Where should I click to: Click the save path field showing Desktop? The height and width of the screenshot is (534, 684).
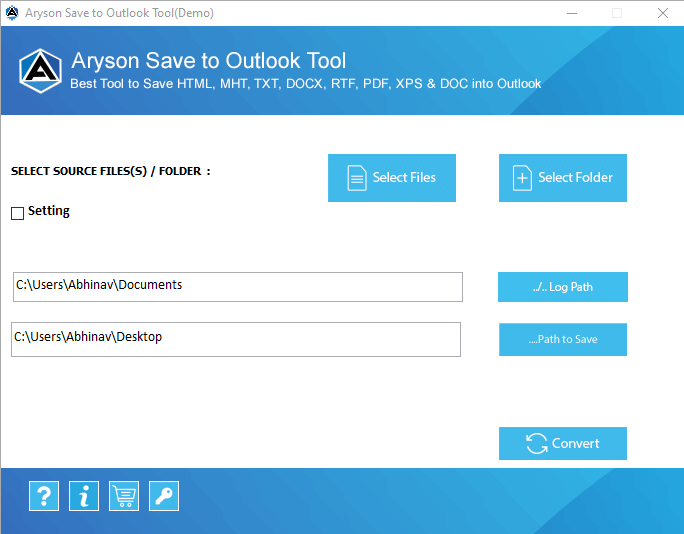[x=236, y=339]
